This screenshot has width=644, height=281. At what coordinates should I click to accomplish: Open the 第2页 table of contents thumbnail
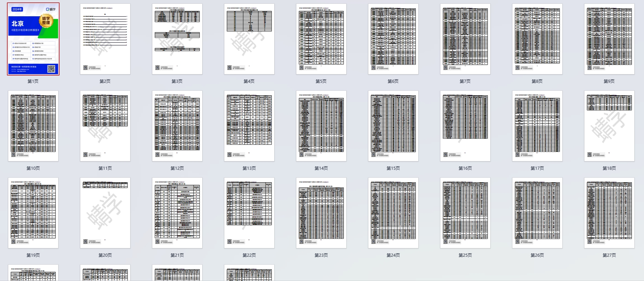pyautogui.click(x=105, y=39)
